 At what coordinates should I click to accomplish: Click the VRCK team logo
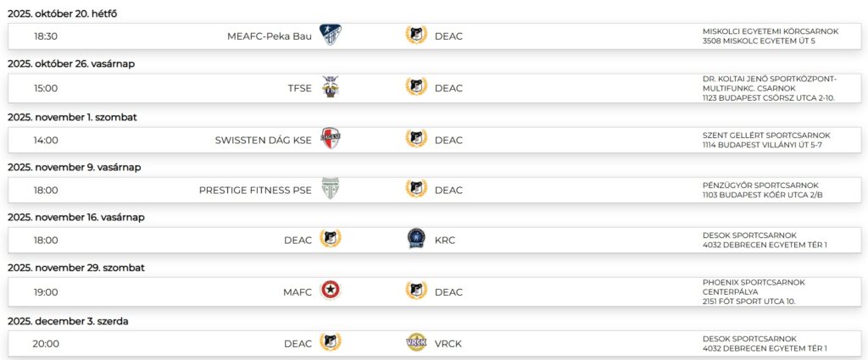(416, 343)
